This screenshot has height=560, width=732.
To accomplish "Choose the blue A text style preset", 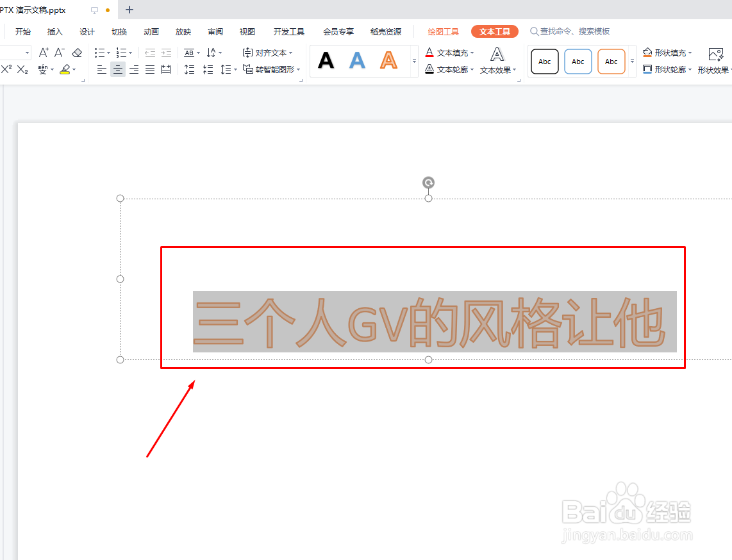I will (x=357, y=60).
